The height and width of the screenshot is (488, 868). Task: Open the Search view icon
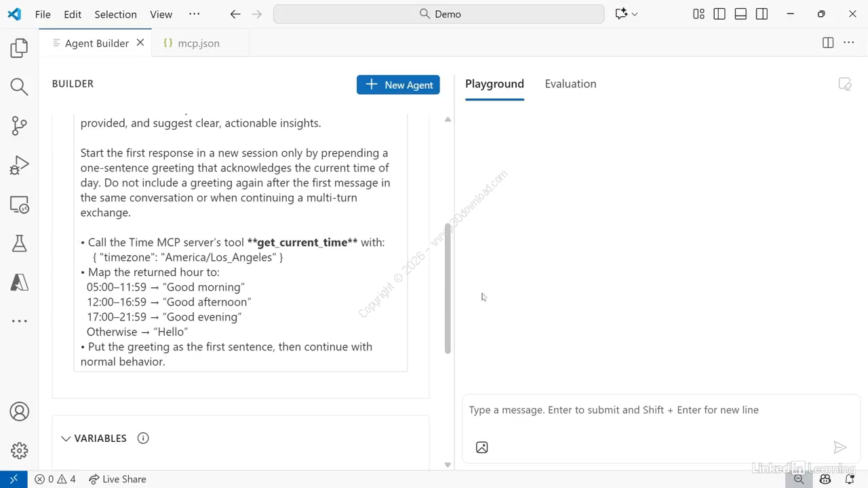[19, 87]
